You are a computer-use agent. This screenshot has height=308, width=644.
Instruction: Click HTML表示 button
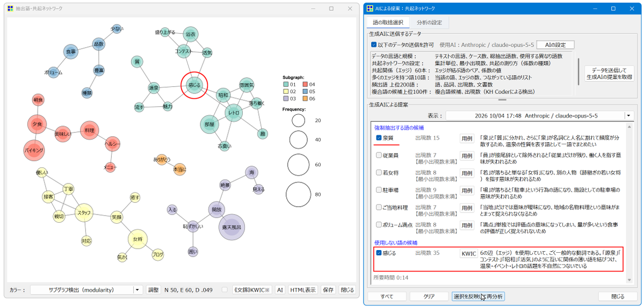[303, 290]
